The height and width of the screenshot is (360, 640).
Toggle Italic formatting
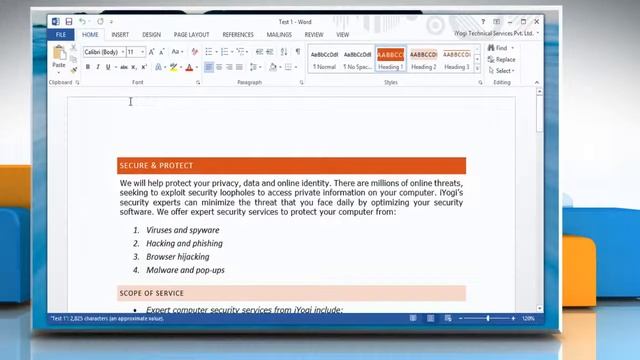98,67
